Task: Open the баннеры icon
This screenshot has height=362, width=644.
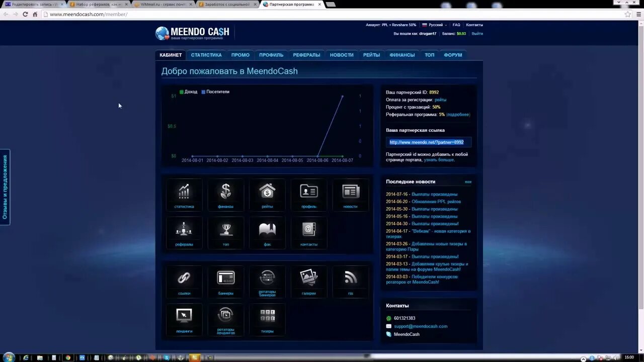Action: click(x=226, y=282)
